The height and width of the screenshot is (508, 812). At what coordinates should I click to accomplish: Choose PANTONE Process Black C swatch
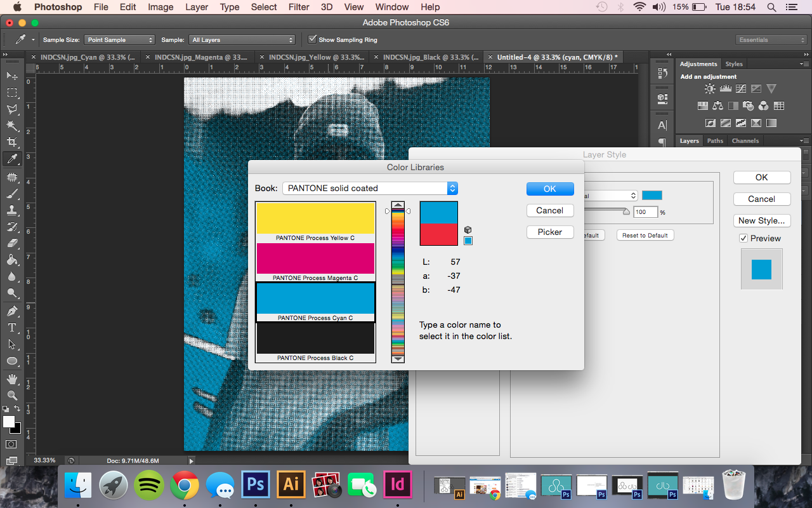point(315,342)
